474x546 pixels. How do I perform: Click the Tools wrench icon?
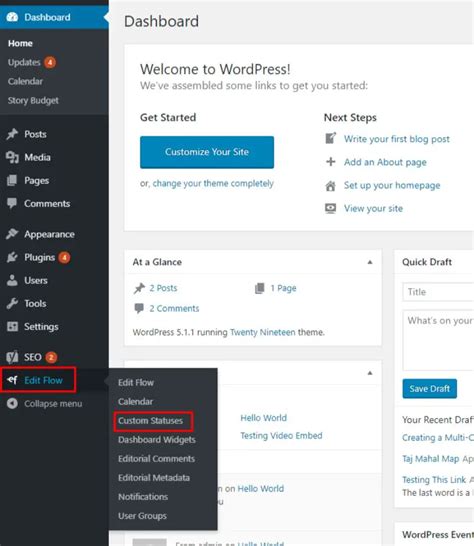(x=12, y=304)
